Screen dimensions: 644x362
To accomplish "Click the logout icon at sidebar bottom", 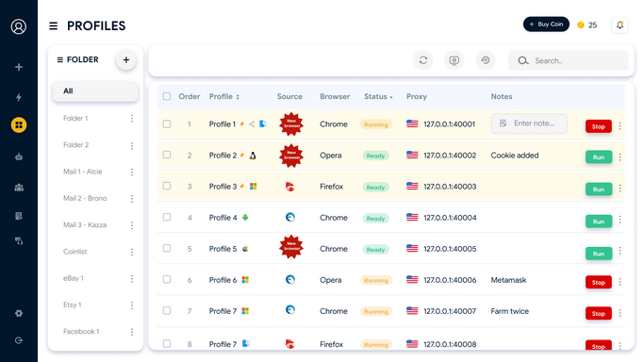I will (19, 340).
